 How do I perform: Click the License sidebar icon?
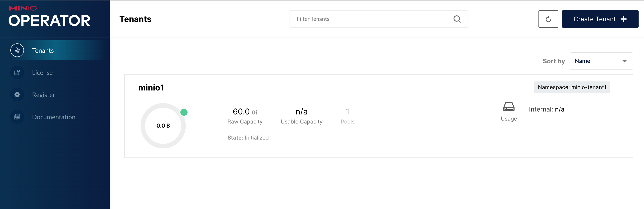(17, 73)
